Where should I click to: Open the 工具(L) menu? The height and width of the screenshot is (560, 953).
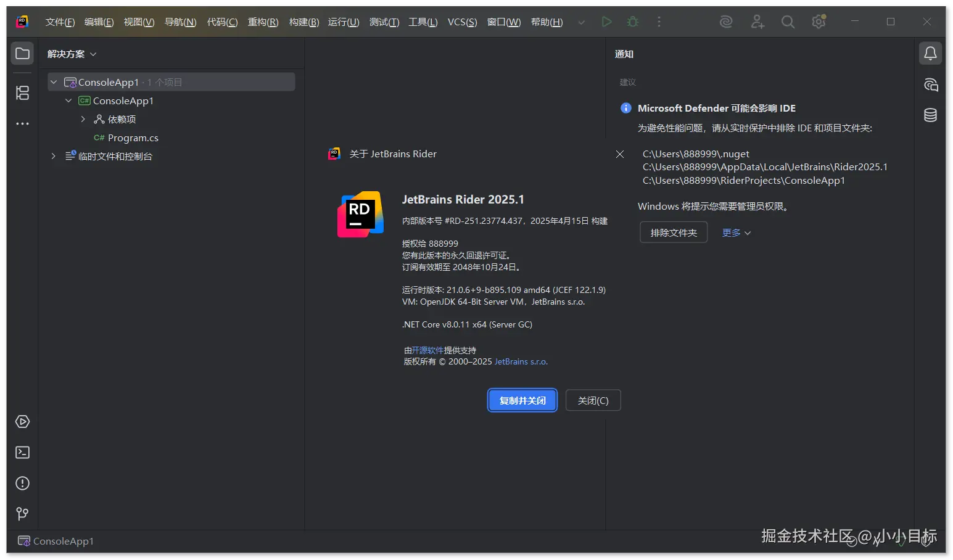423,22
